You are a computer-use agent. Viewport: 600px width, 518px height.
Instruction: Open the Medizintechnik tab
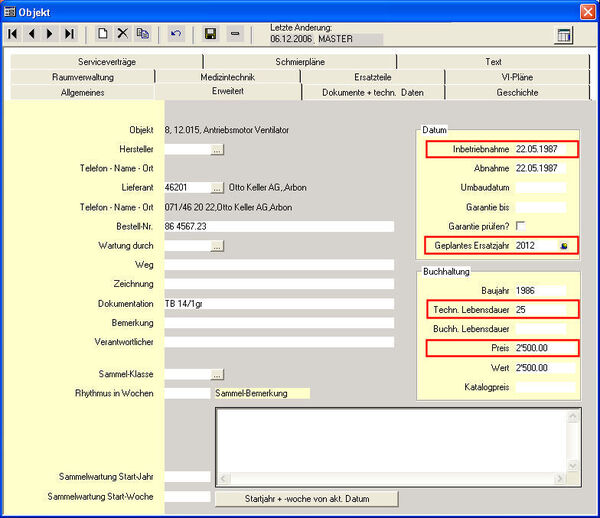[x=229, y=76]
